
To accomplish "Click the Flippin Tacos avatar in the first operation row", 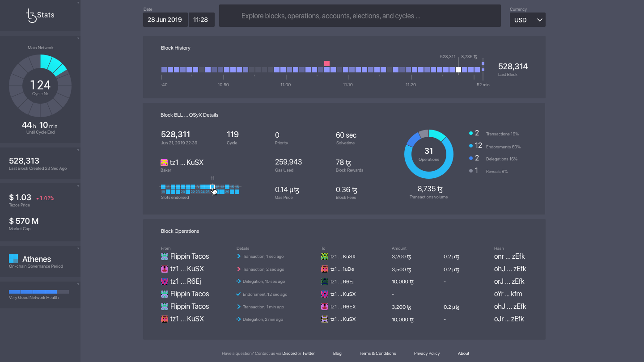I will click(x=164, y=256).
